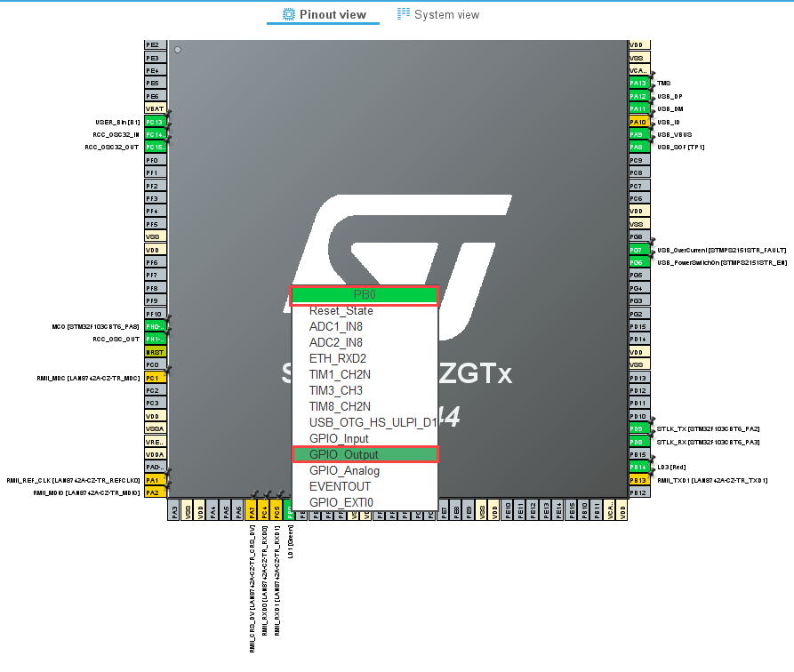This screenshot has height=672, width=794.
Task: Select the yellow PA10 USB_ID pin
Action: pyautogui.click(x=638, y=122)
